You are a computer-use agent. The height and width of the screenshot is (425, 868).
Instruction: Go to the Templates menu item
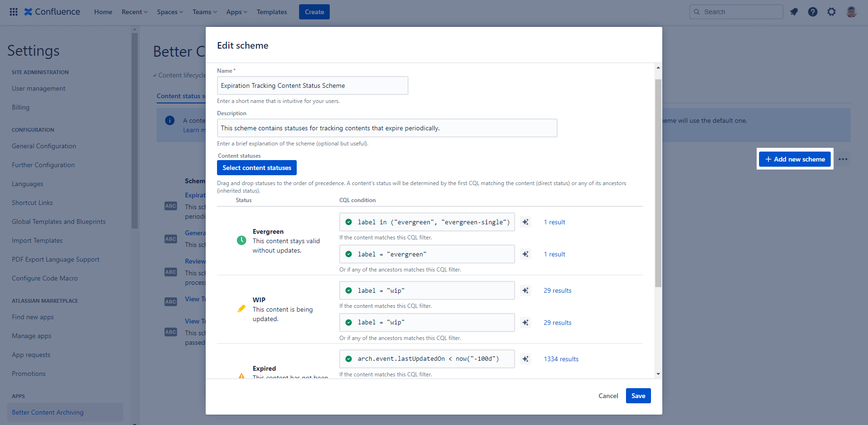coord(272,12)
